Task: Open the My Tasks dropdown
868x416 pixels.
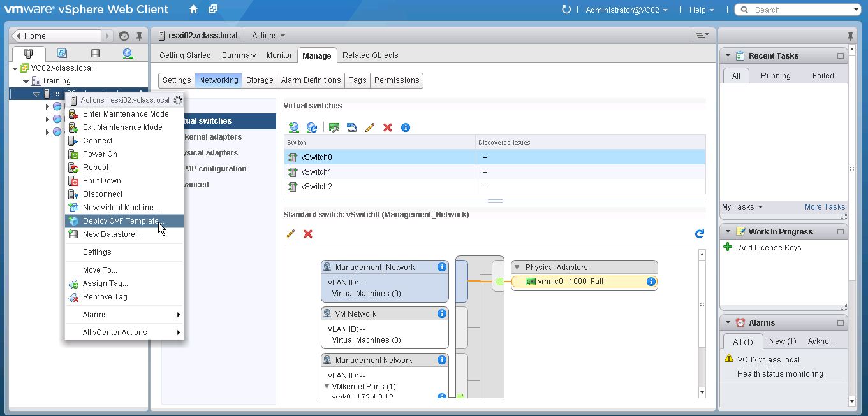Action: (x=742, y=207)
